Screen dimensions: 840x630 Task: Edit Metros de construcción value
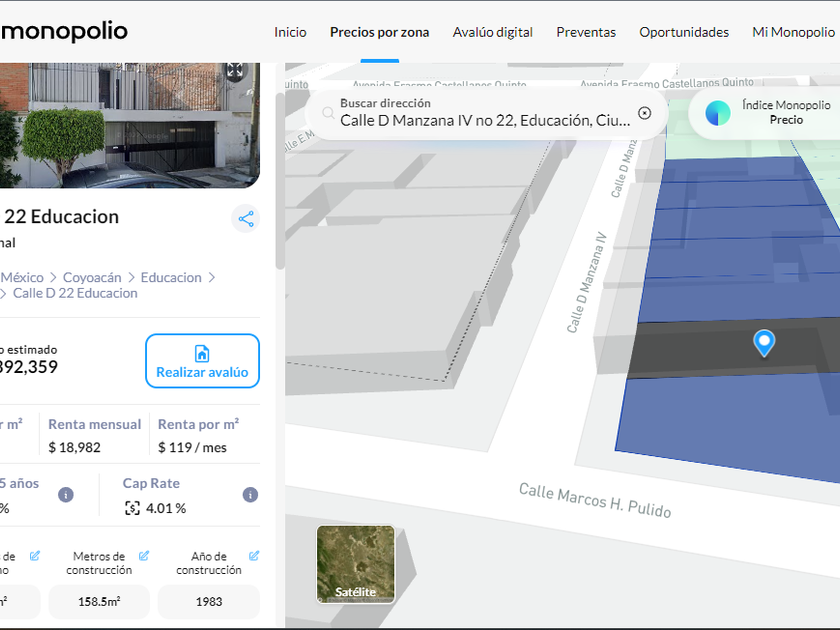(144, 556)
